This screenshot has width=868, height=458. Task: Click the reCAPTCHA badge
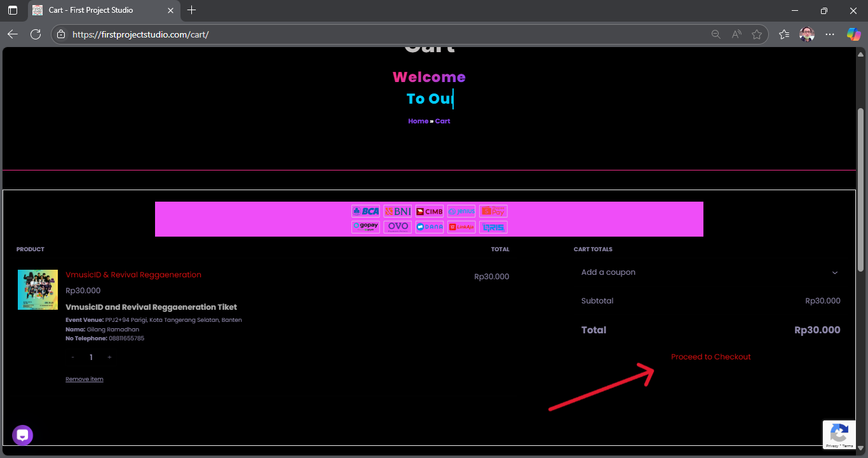tap(839, 435)
